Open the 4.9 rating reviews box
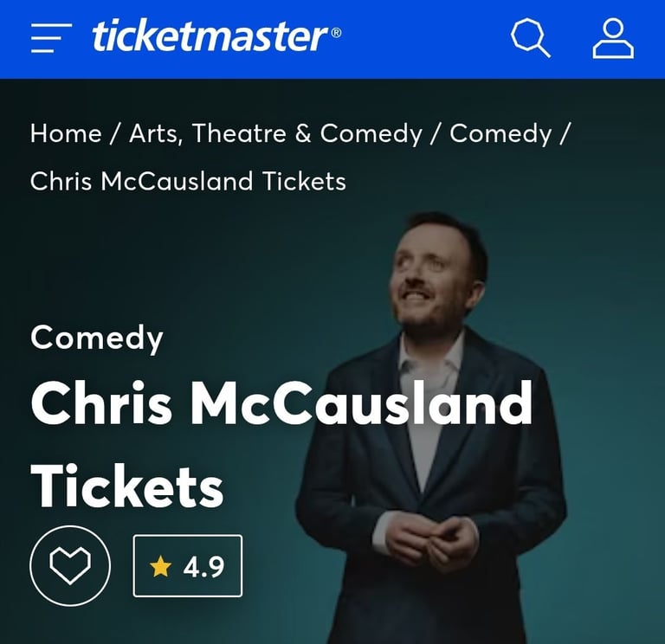 188,566
